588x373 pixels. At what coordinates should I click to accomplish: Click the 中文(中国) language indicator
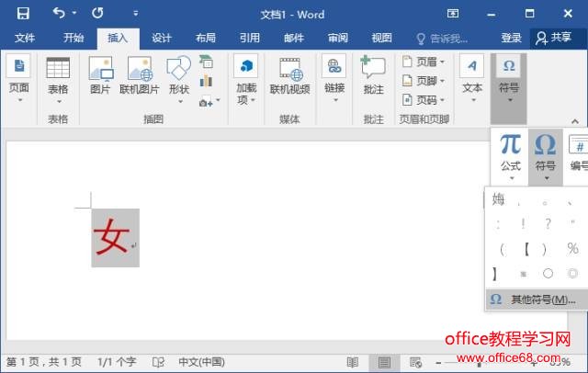point(201,362)
